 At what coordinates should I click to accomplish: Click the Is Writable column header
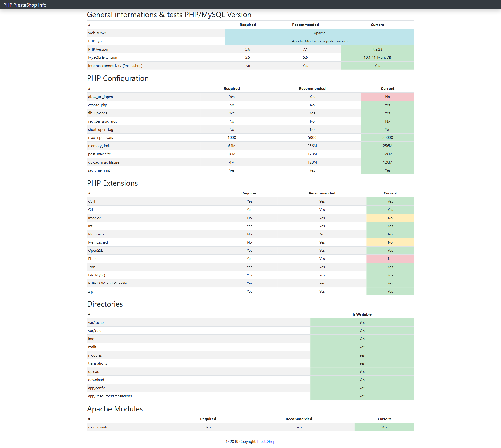tap(362, 314)
